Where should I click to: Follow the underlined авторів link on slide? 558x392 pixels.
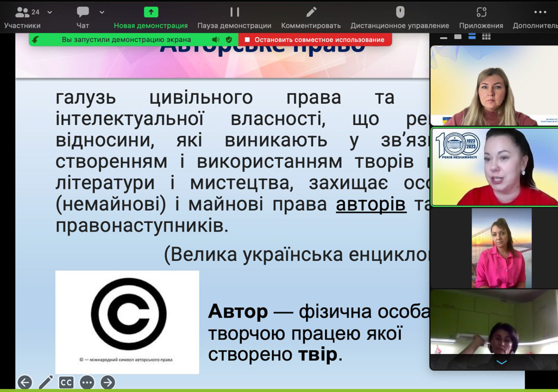click(x=371, y=205)
